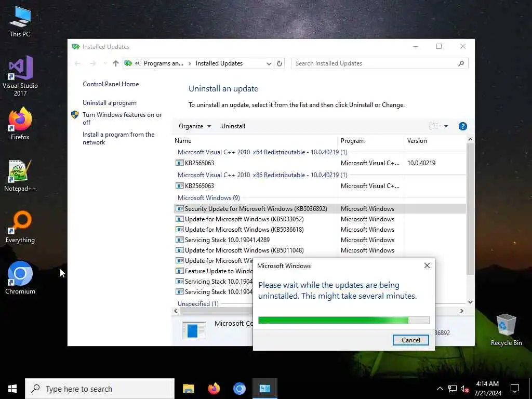The width and height of the screenshot is (532, 399).
Task: Sort list by Version column header
Action: click(435, 141)
